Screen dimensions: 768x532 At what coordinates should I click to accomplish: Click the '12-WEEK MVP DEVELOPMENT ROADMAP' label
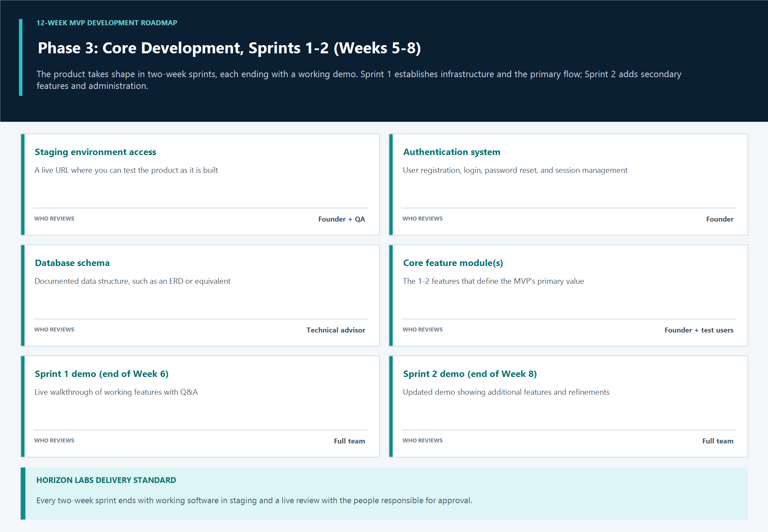(x=107, y=23)
